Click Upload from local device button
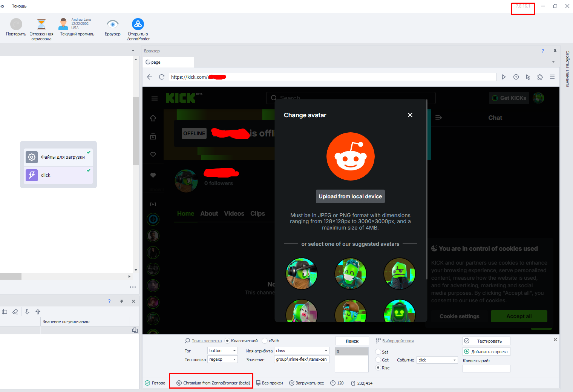This screenshot has height=392, width=573. click(x=350, y=196)
